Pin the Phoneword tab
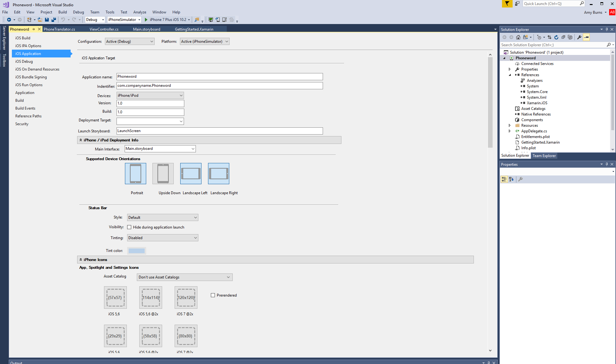This screenshot has height=364, width=616. coord(33,29)
